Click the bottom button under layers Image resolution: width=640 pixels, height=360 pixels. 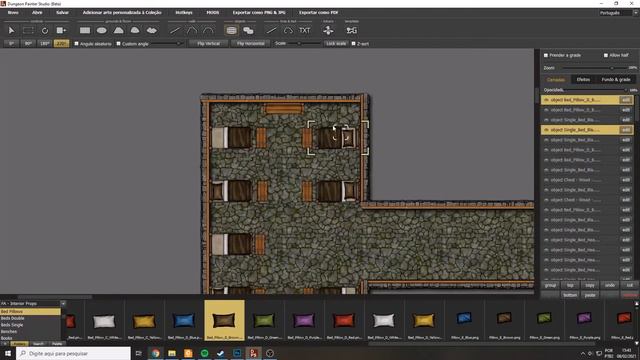[570, 295]
